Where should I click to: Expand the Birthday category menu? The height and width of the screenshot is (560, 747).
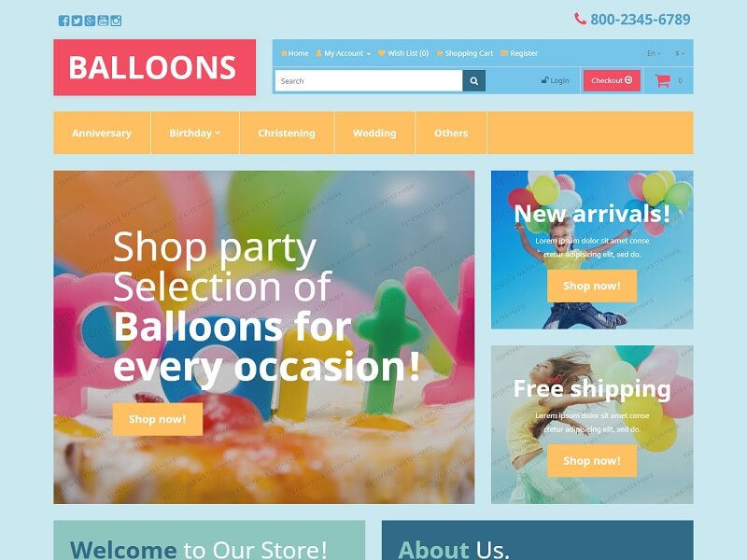[195, 133]
